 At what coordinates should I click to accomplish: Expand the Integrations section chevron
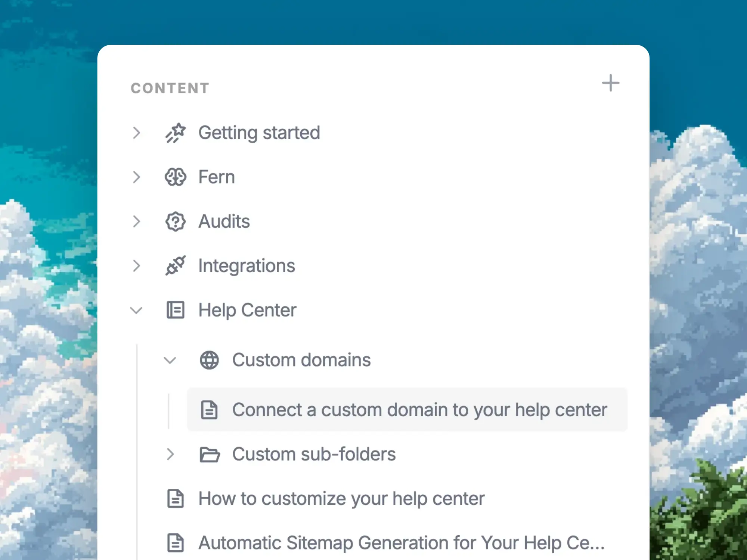(x=137, y=266)
